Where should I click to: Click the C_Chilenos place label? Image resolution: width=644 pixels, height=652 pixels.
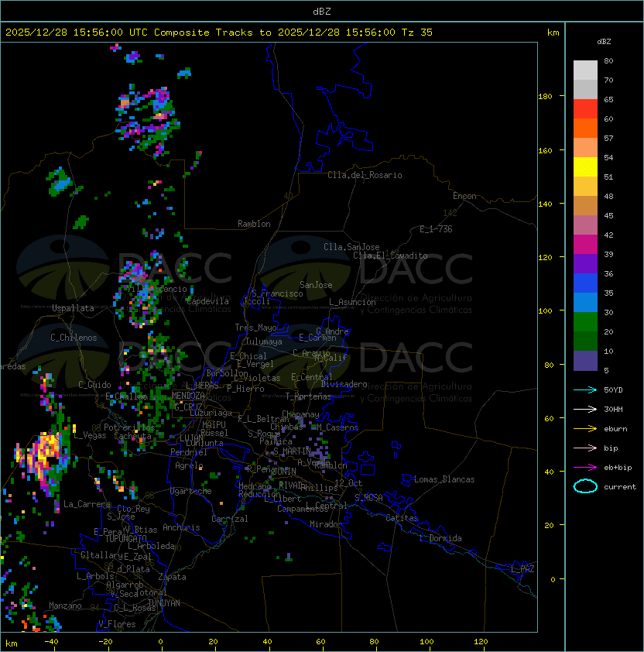coord(74,338)
